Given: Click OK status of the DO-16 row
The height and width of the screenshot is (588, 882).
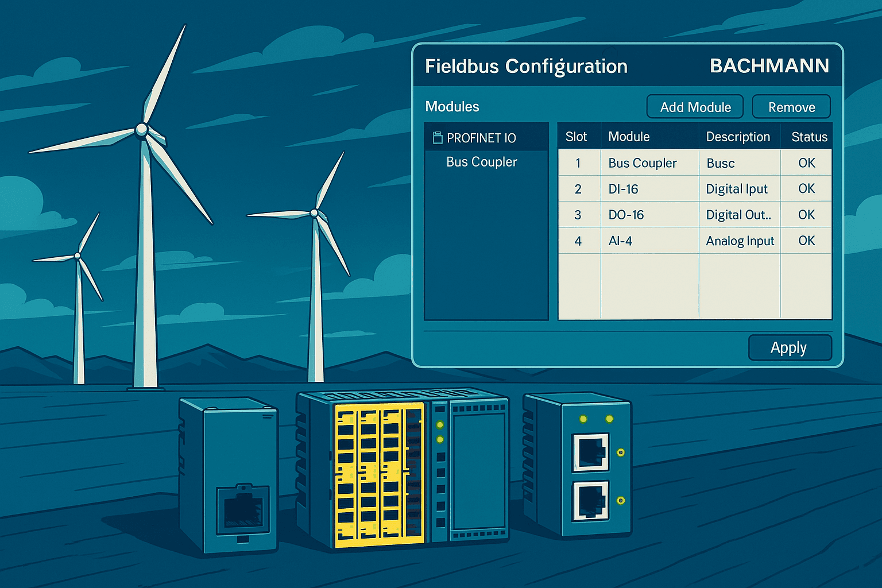Looking at the screenshot, I should pos(806,215).
